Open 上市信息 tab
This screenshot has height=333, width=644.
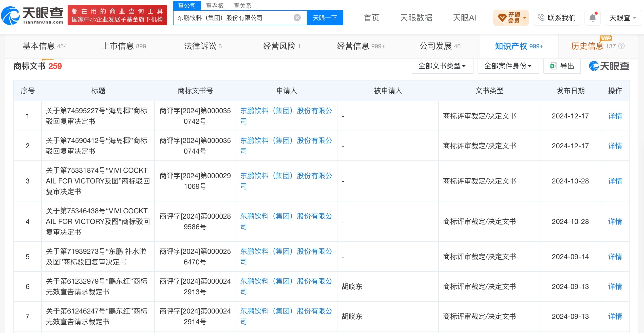pos(124,46)
